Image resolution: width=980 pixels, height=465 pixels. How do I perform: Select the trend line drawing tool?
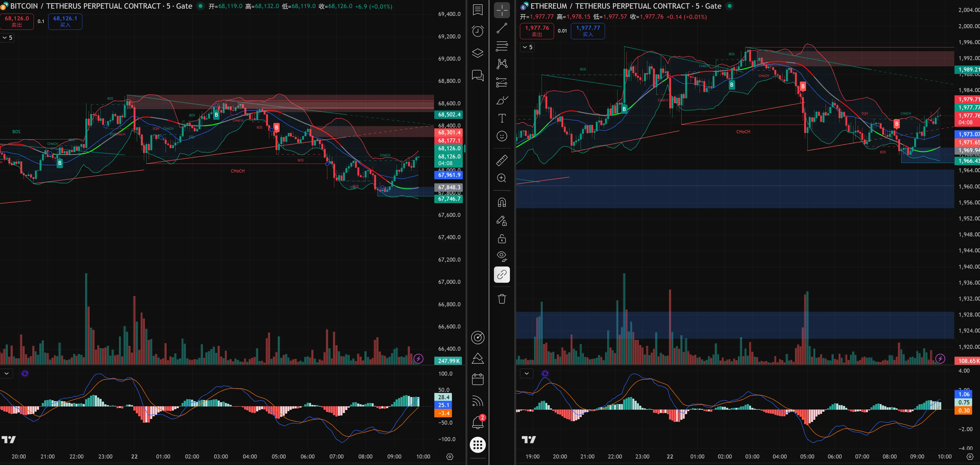[502, 28]
